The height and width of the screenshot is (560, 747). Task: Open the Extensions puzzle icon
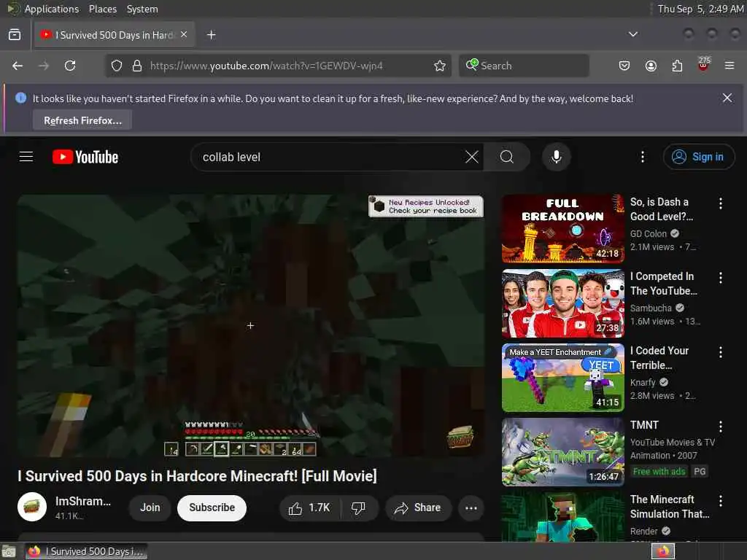(677, 66)
